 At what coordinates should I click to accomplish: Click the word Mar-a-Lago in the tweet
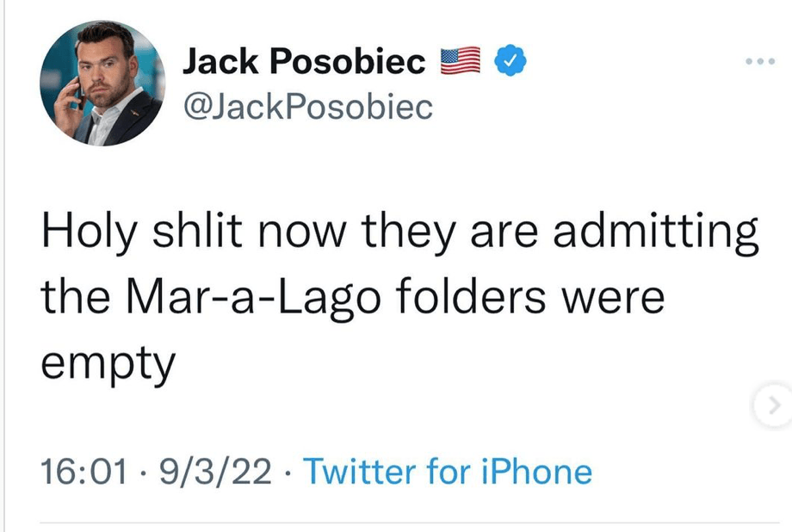point(253,299)
